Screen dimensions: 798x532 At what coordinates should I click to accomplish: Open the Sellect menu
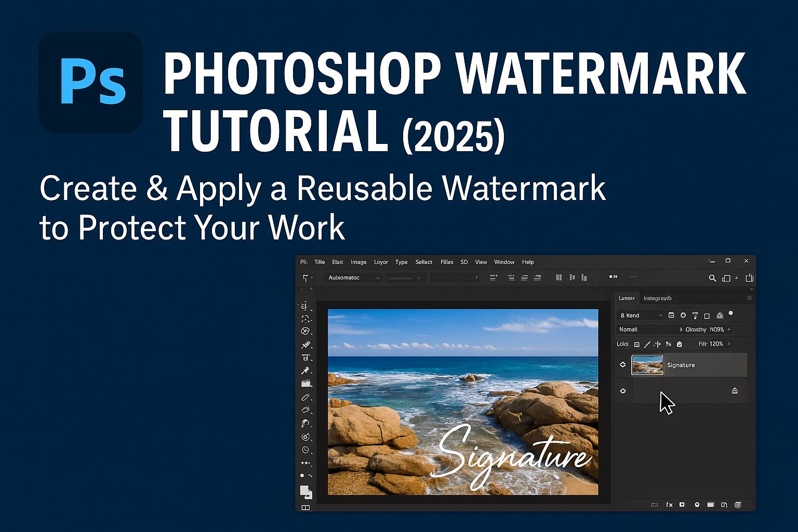tap(424, 262)
